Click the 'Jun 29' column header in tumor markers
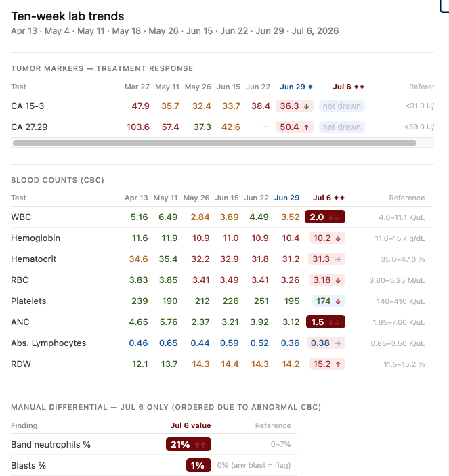 point(297,87)
